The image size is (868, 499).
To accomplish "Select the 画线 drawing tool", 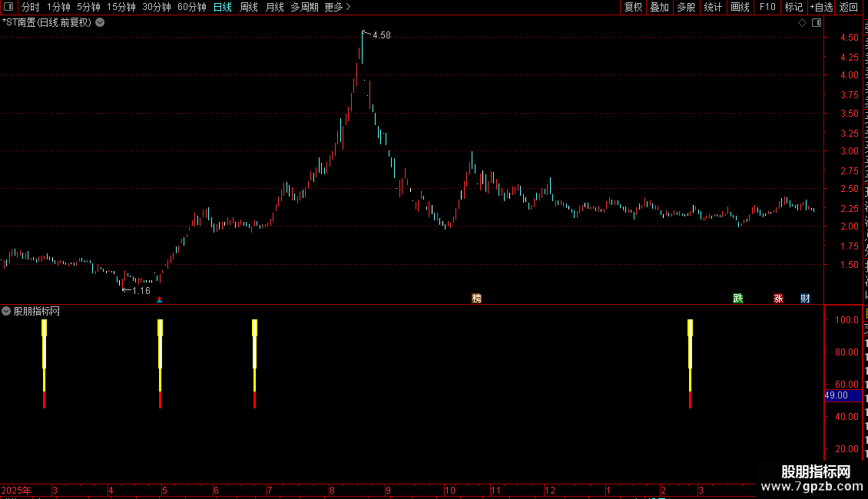I will pos(740,7).
